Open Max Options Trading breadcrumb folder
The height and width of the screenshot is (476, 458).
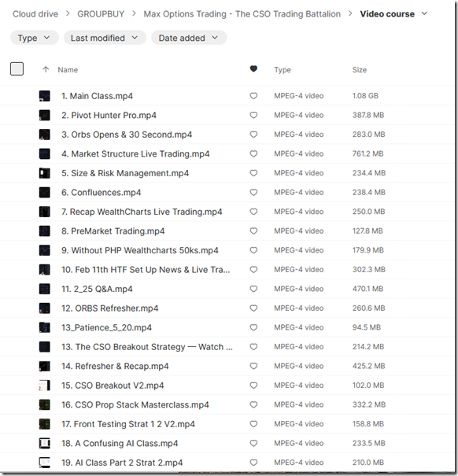pos(242,14)
